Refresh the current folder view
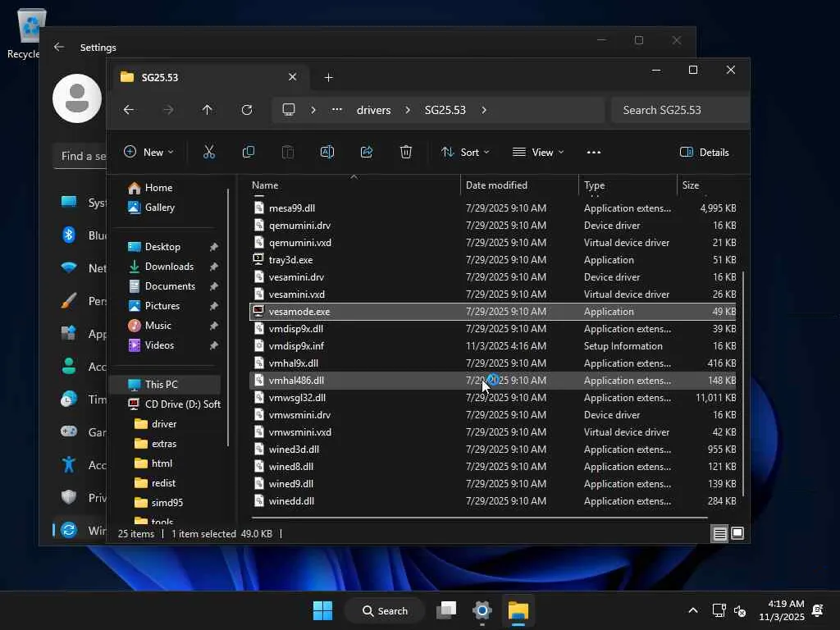 [x=247, y=110]
